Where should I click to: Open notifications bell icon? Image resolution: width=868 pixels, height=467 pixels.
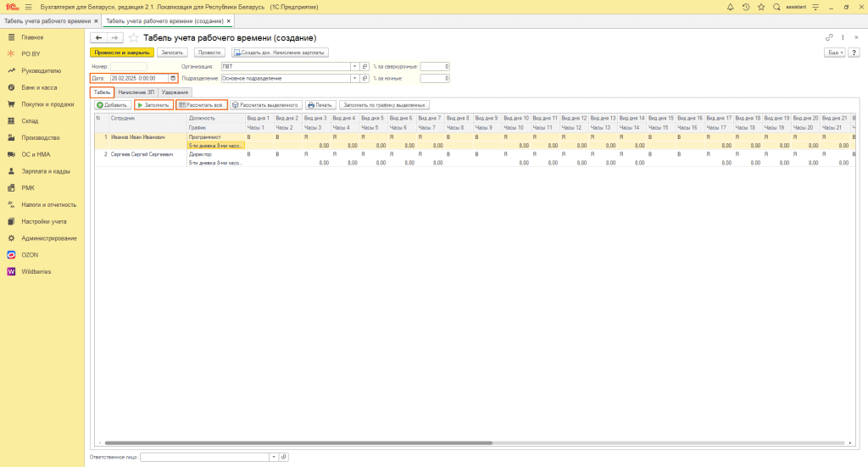730,7
